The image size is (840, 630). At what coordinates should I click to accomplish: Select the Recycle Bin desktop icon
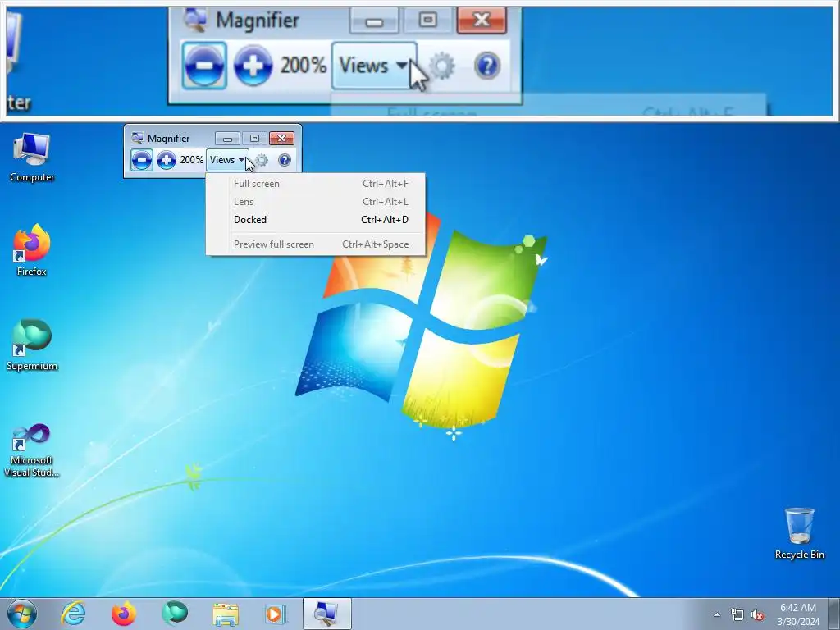(x=799, y=533)
